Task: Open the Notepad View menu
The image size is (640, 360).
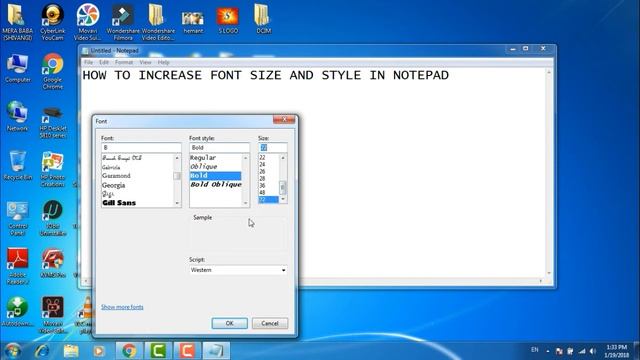Action: pyautogui.click(x=145, y=62)
